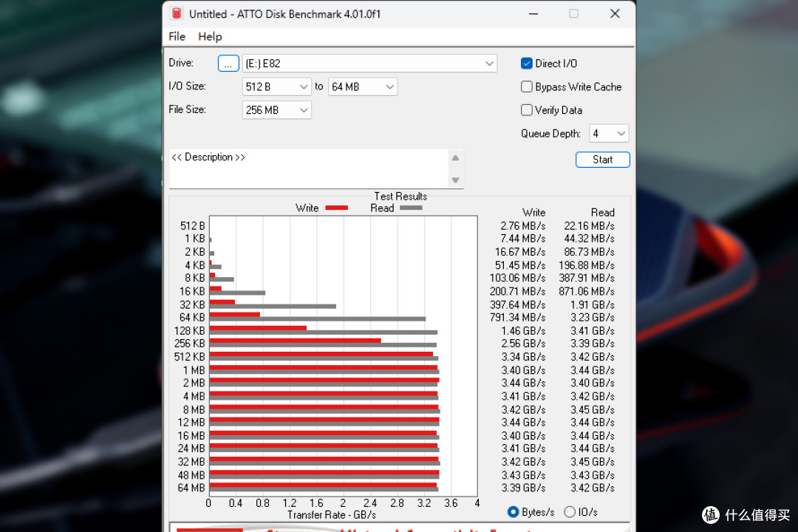Screen dimensions: 798x532
Task: Click the 512 KB row label
Action: pos(189,357)
